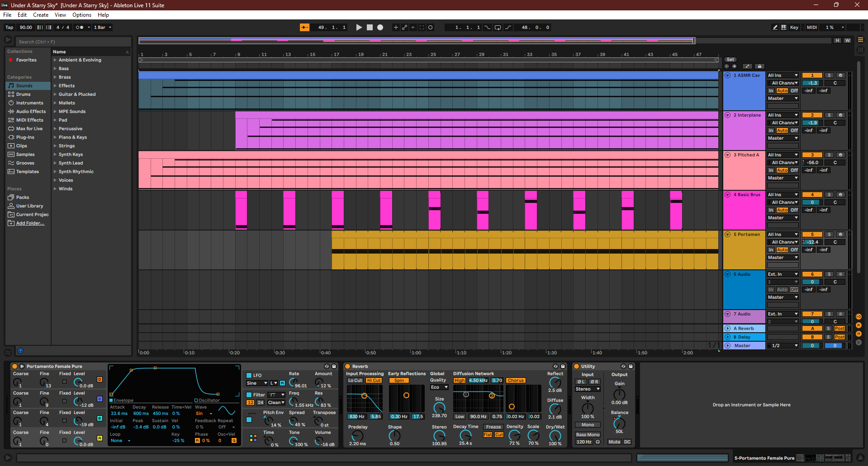Click the optimize width W button
Screen dimensions: 868x466
click(847, 40)
